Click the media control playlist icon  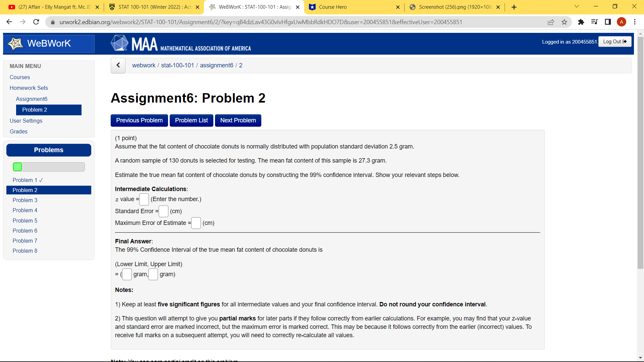(x=594, y=22)
